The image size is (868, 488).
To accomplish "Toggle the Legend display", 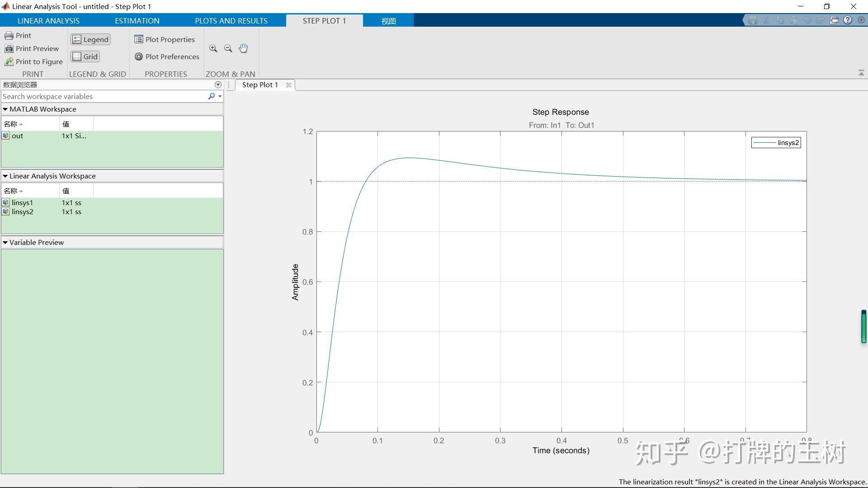I will (90, 39).
